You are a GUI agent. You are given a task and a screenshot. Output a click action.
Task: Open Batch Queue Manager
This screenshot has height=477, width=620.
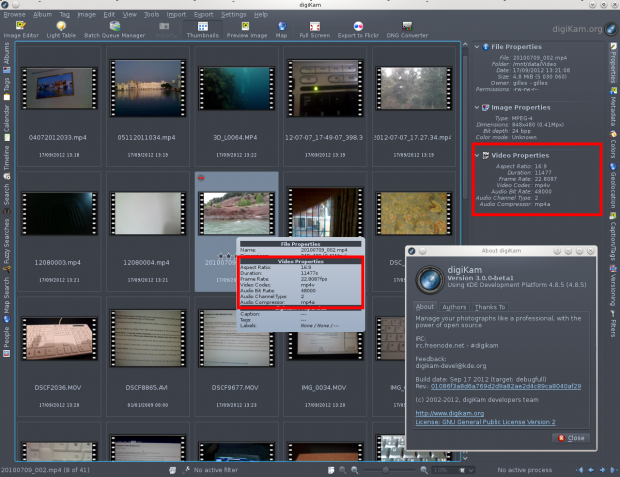click(x=114, y=30)
